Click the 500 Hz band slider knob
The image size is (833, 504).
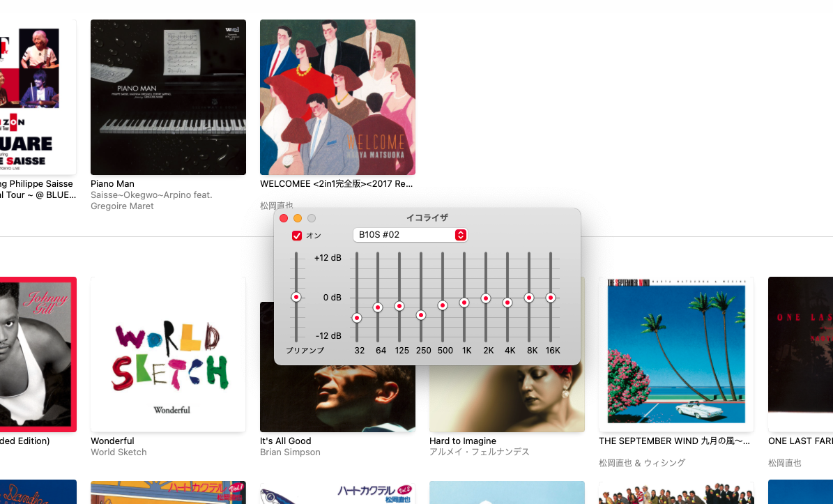coord(443,305)
